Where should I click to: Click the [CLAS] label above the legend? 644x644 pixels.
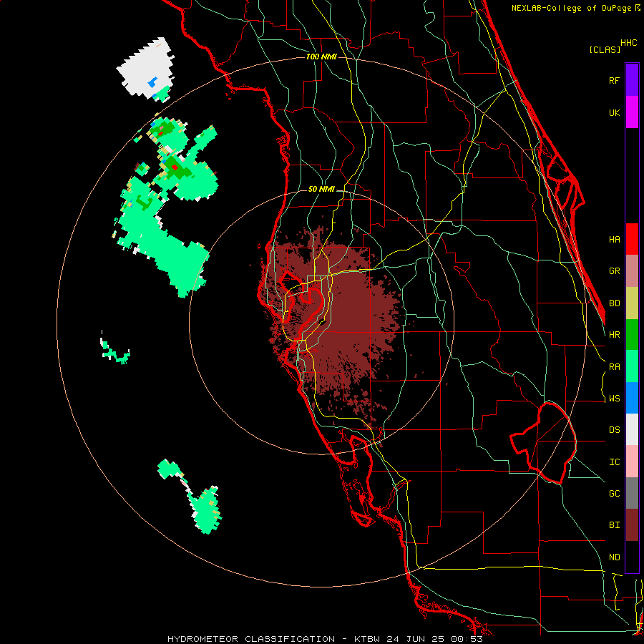[x=605, y=49]
